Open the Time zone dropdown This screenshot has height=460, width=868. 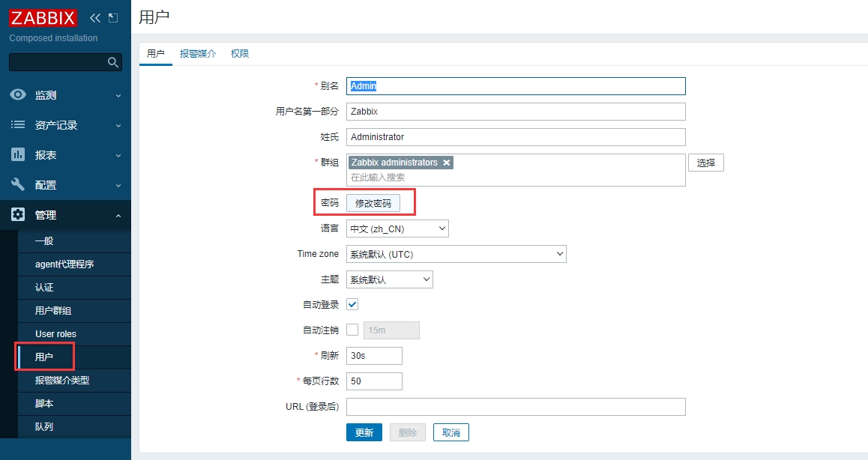pyautogui.click(x=456, y=254)
